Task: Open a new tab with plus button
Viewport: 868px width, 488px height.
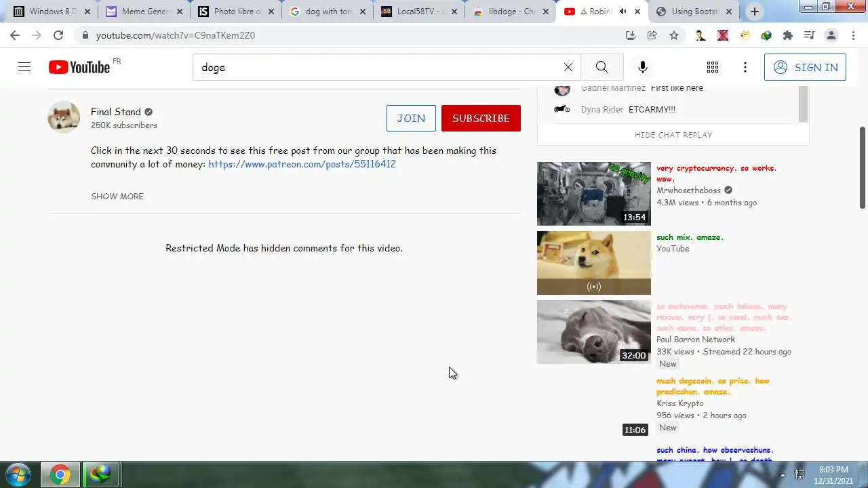Action: pyautogui.click(x=754, y=12)
